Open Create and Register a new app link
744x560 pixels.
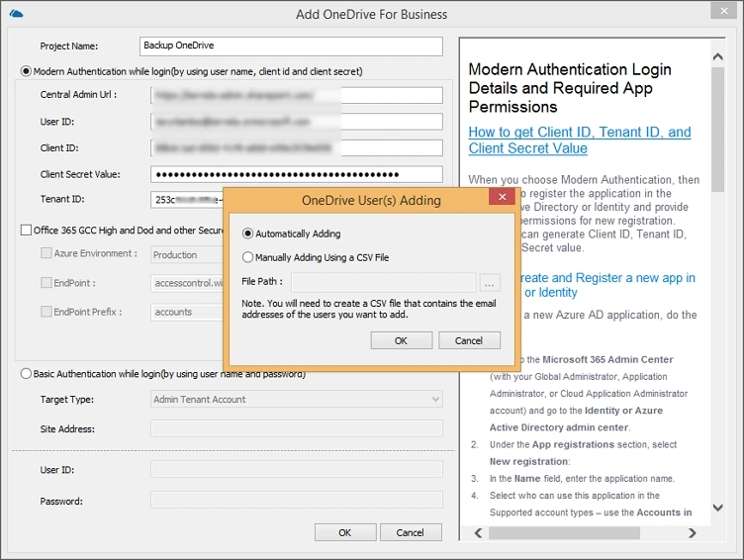(606, 285)
